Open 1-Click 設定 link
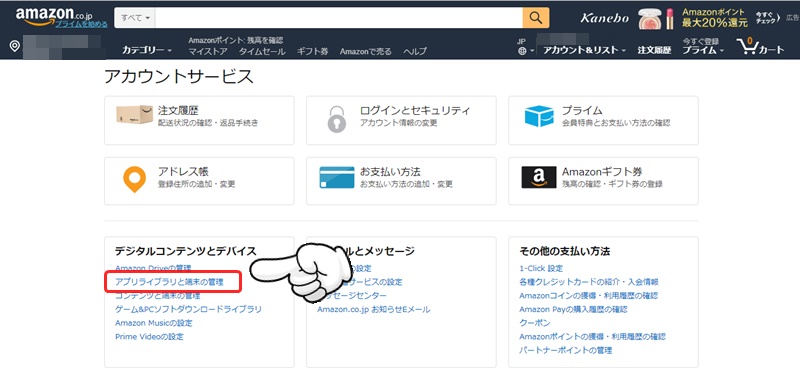The height and width of the screenshot is (370, 800). pyautogui.click(x=541, y=268)
